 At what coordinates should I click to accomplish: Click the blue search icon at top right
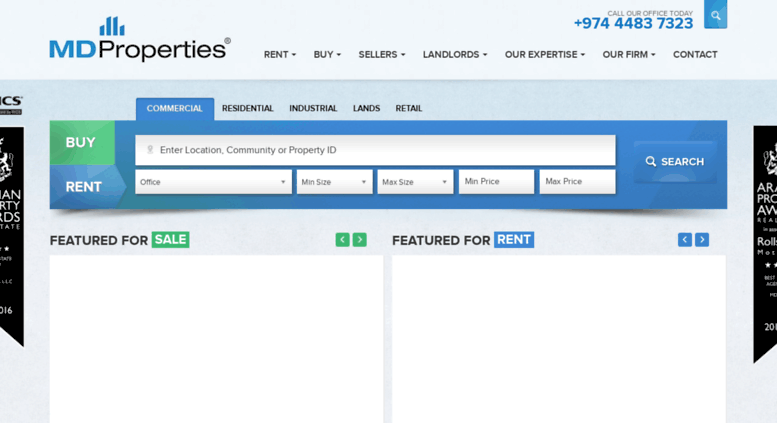click(716, 14)
